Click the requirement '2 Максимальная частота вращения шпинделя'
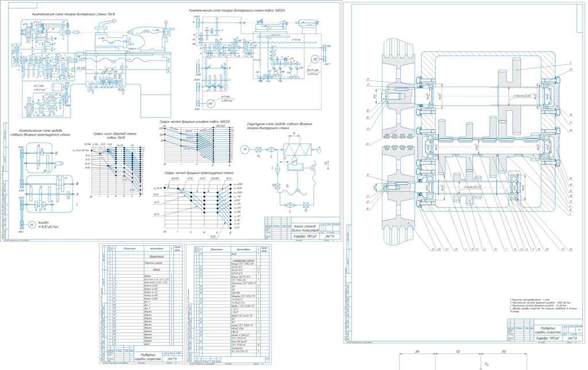This screenshot has height=370, width=588. [x=540, y=302]
